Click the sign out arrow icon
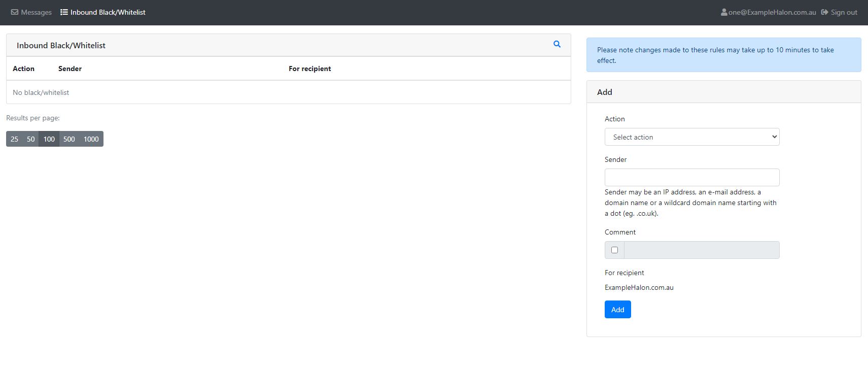 pyautogui.click(x=825, y=12)
